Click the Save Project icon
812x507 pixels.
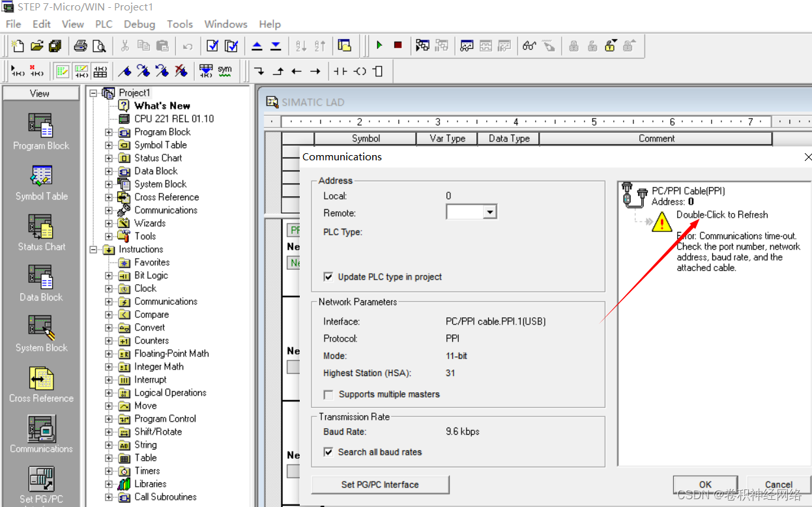55,46
